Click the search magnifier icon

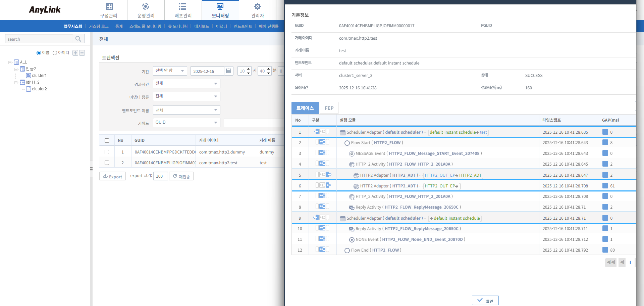pos(78,39)
